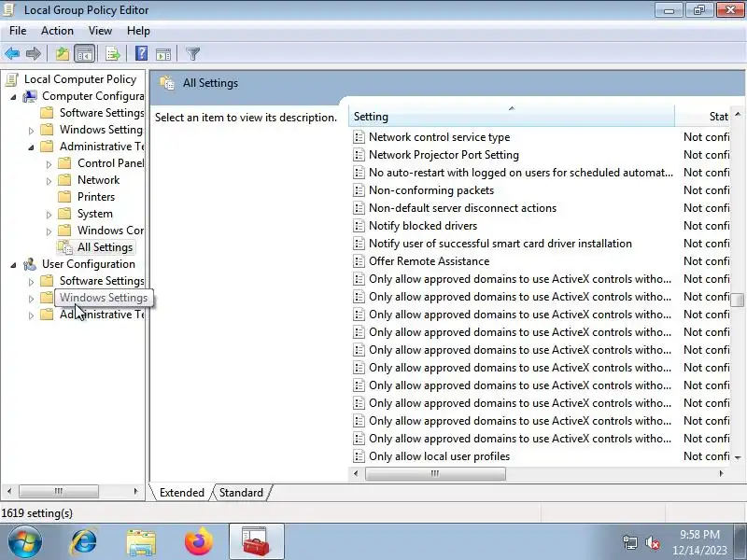Click the settings list horizontal scrollbar thumb
The height and width of the screenshot is (560, 747).
pyautogui.click(x=435, y=474)
